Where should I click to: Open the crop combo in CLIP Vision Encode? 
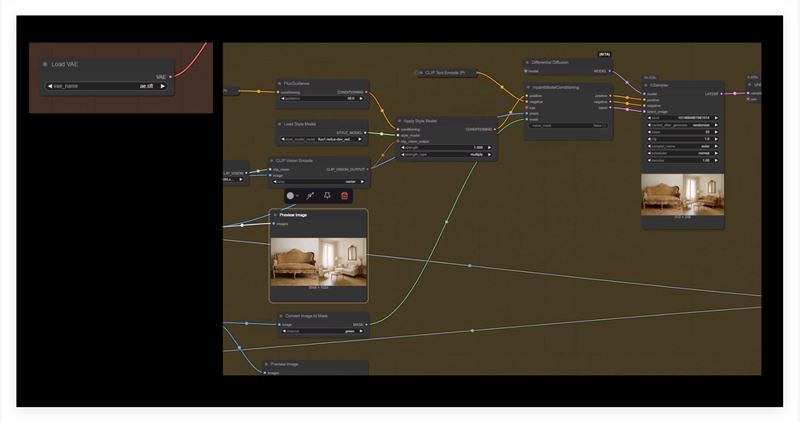click(x=319, y=181)
